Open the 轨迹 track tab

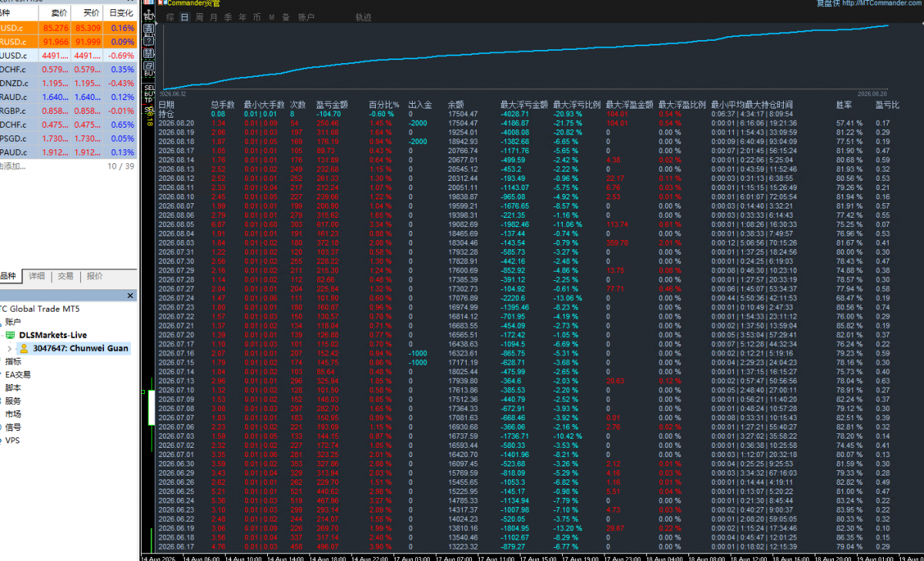(363, 17)
